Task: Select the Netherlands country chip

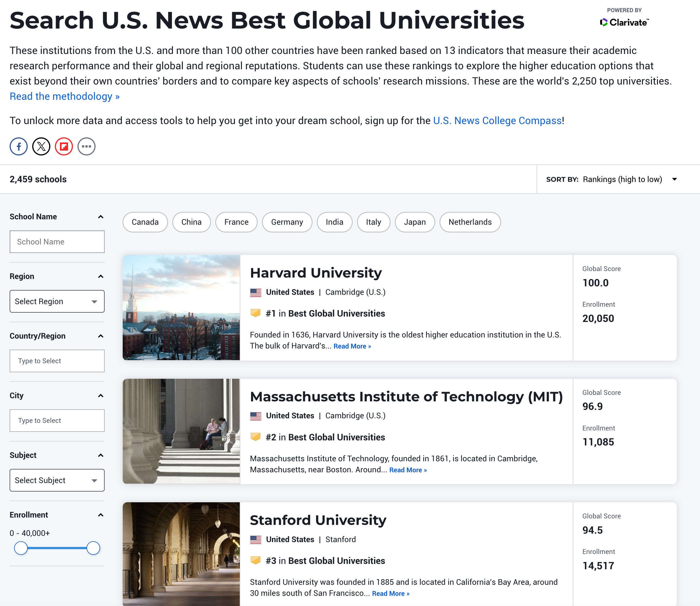Action: click(470, 222)
